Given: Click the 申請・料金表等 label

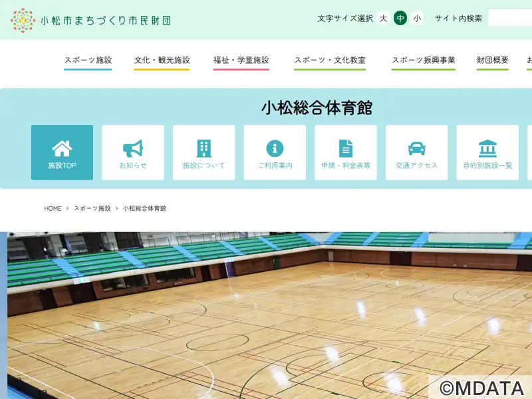Looking at the screenshot, I should pos(346,165).
